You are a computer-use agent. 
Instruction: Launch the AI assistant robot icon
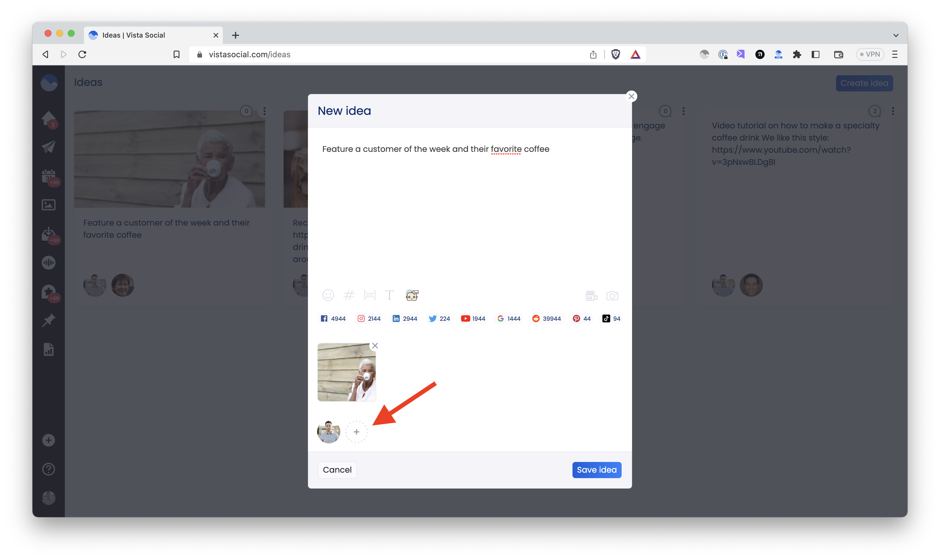[412, 295]
